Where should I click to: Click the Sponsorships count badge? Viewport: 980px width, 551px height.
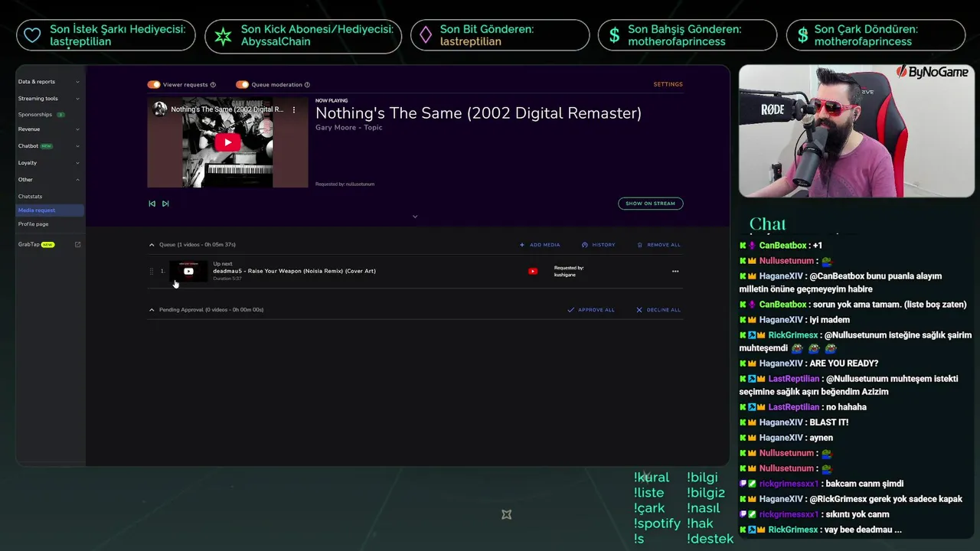tap(60, 115)
